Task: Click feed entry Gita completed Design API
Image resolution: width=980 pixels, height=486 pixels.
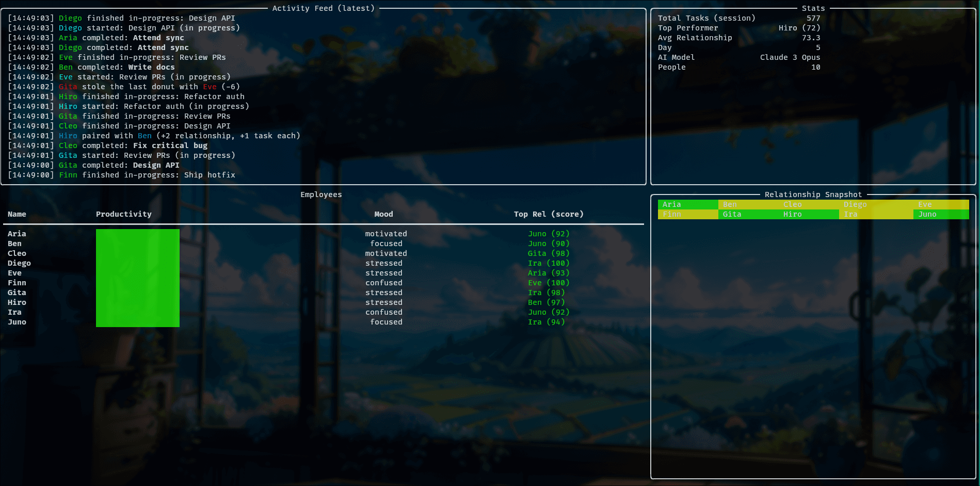Action: pos(93,165)
